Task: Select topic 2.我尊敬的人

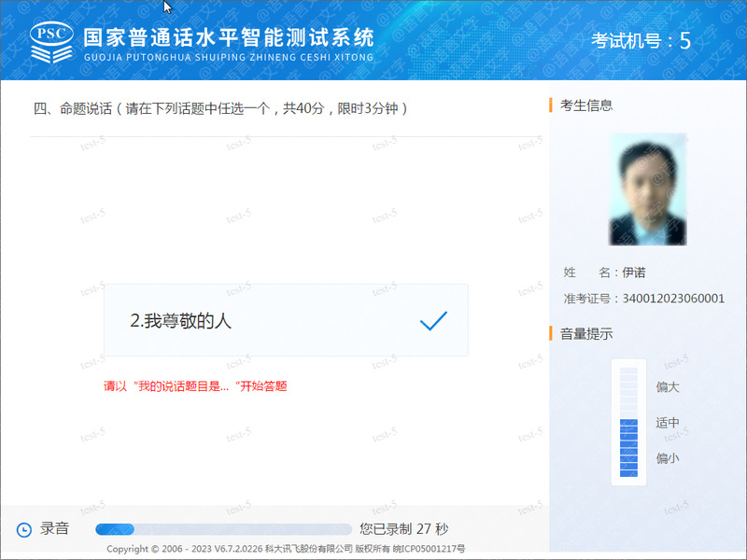Action: pos(286,320)
